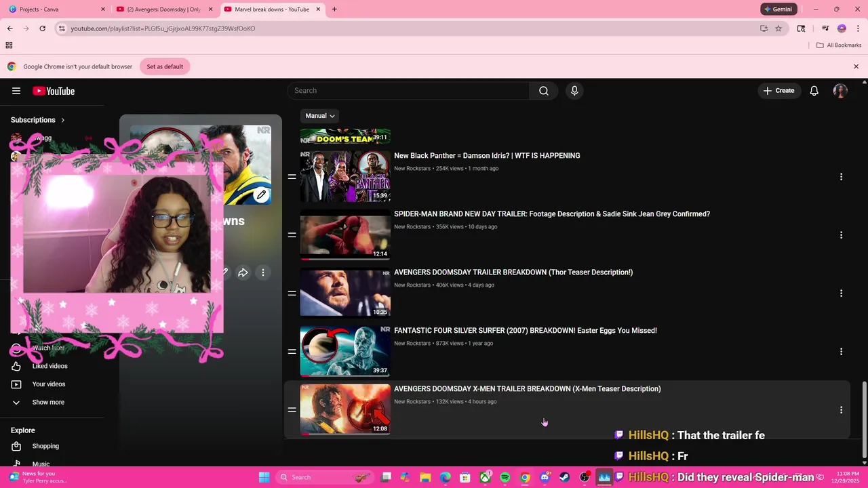This screenshot has width=868, height=488.
Task: Expand the Subscriptions section chevron
Action: (x=62, y=120)
